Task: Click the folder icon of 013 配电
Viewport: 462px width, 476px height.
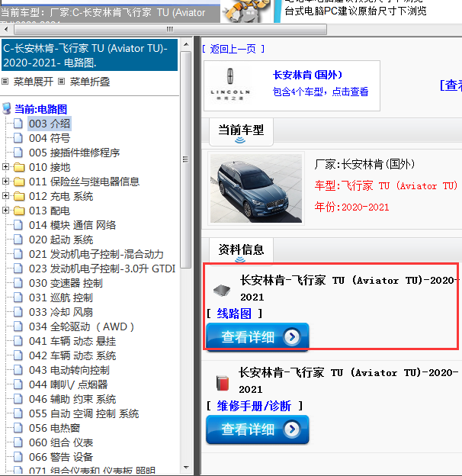Action: pos(19,211)
